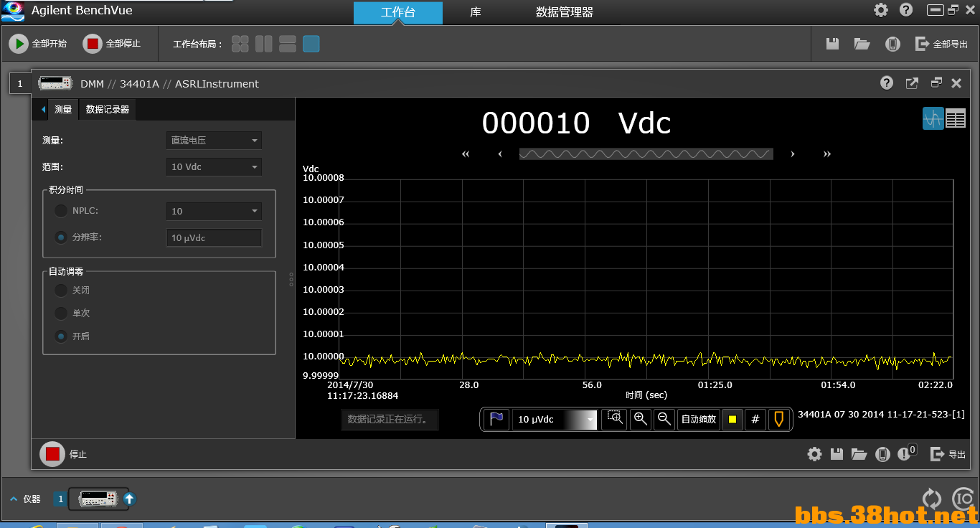Select the 分辨率 radio button
The width and height of the screenshot is (980, 528).
[62, 237]
